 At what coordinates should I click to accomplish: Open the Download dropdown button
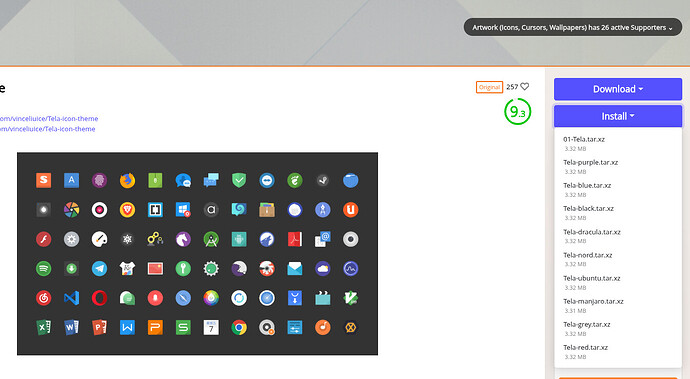pos(618,89)
